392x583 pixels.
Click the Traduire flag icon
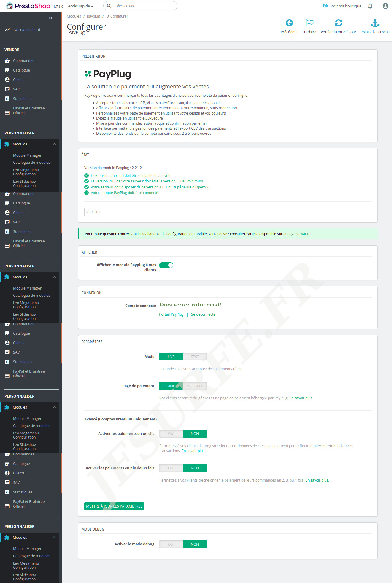point(309,23)
